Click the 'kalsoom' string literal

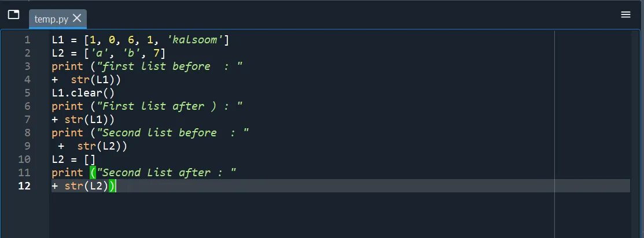pos(194,40)
